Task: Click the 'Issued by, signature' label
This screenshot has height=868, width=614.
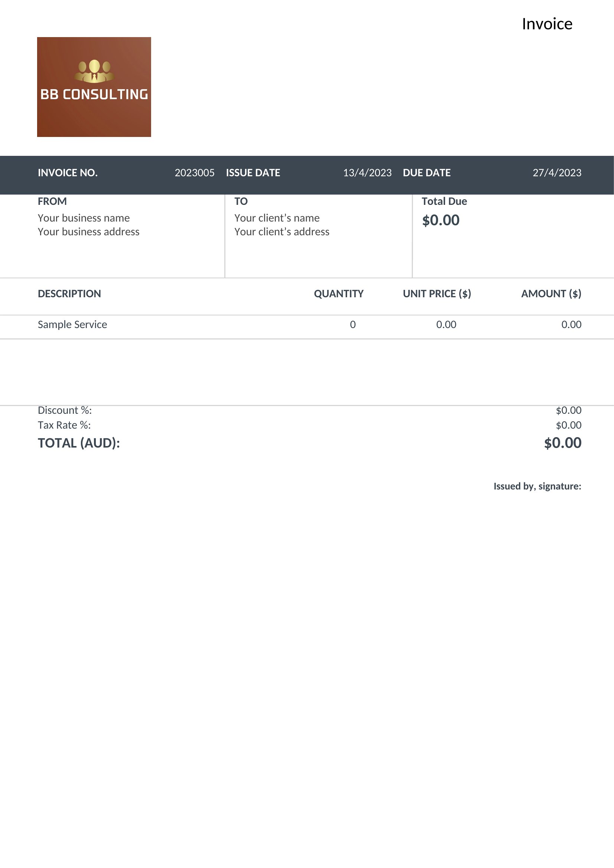Action: 537,486
